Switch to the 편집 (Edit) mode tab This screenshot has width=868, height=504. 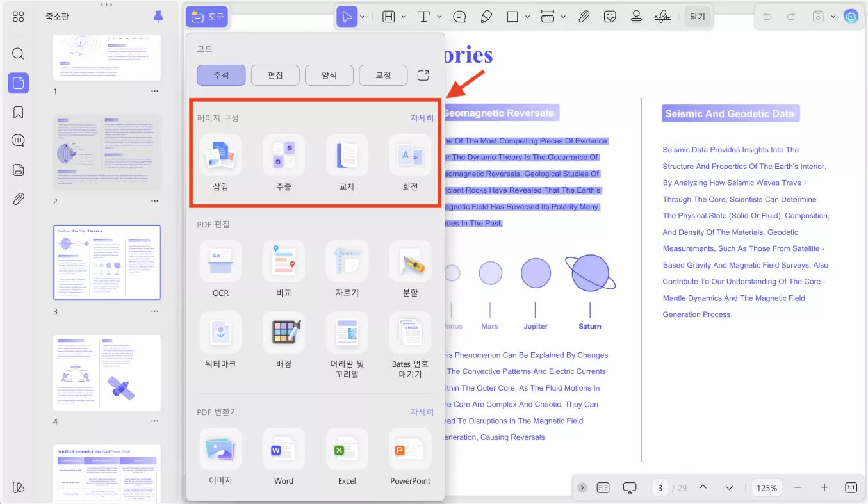(275, 75)
